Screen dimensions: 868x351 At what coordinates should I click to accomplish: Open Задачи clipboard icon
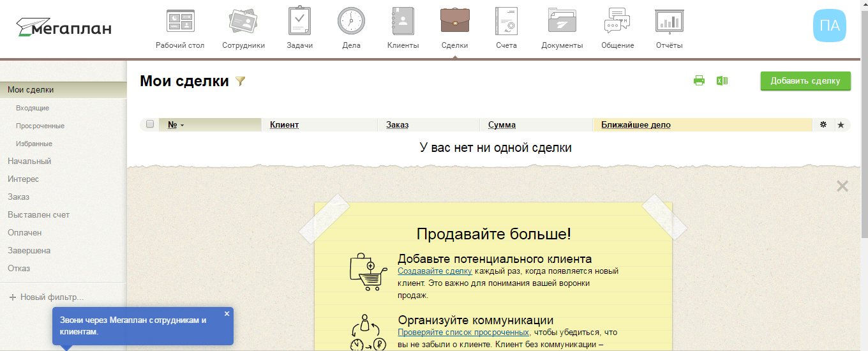[x=299, y=21]
